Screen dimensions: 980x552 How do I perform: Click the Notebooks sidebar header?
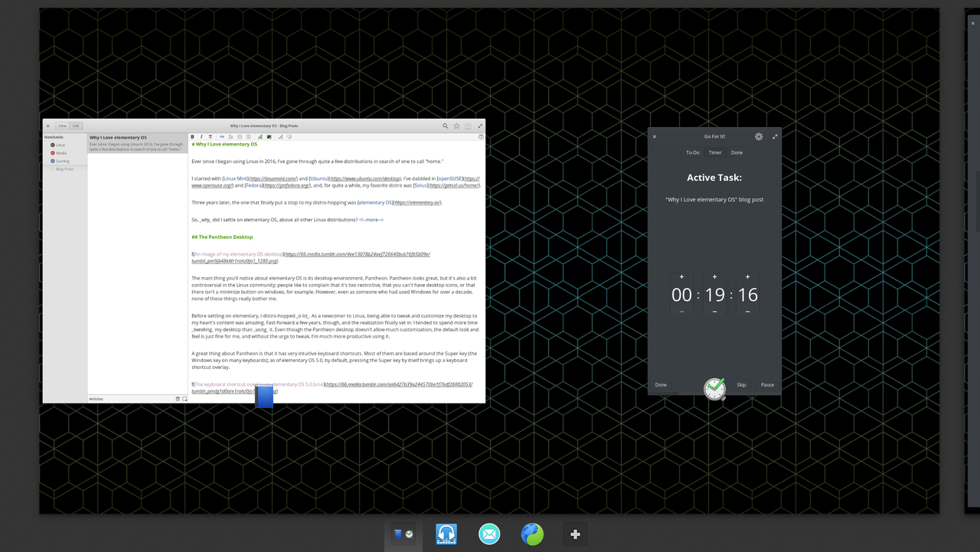[x=54, y=137]
